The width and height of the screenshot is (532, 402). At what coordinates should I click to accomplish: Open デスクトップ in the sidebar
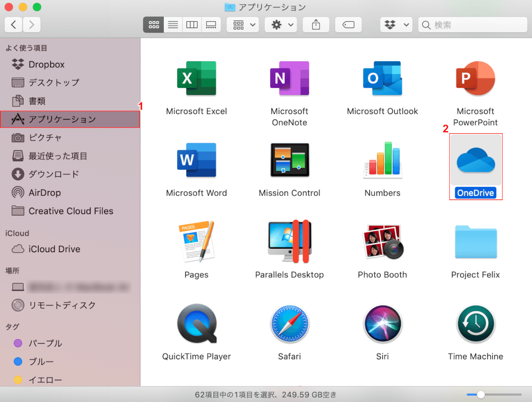click(70, 82)
